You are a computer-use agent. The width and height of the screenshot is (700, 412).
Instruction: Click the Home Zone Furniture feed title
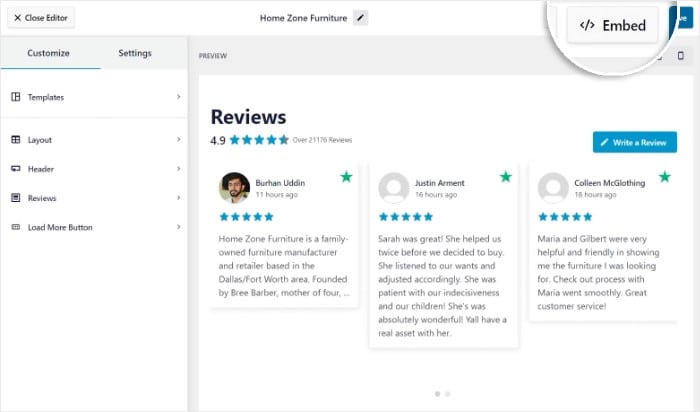click(303, 18)
